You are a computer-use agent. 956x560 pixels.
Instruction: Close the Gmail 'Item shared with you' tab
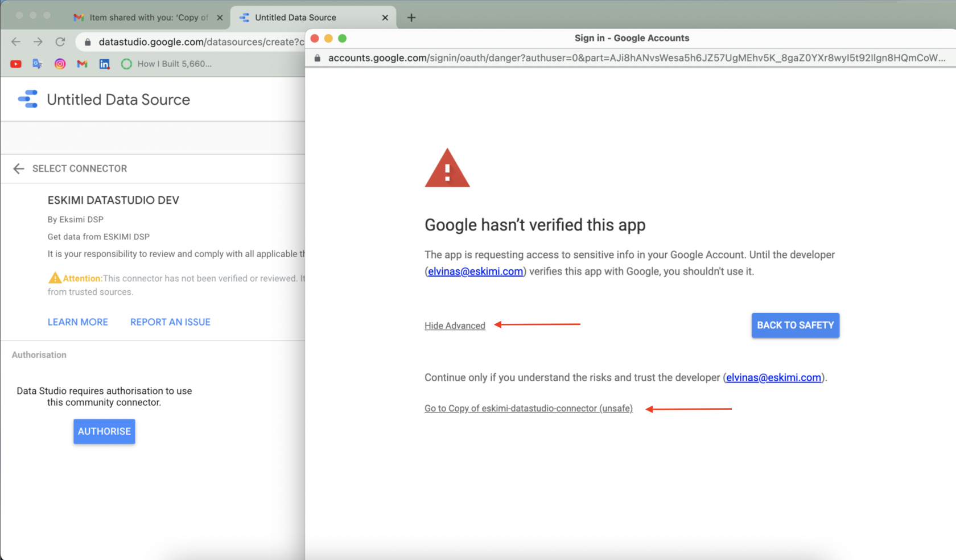tap(220, 18)
